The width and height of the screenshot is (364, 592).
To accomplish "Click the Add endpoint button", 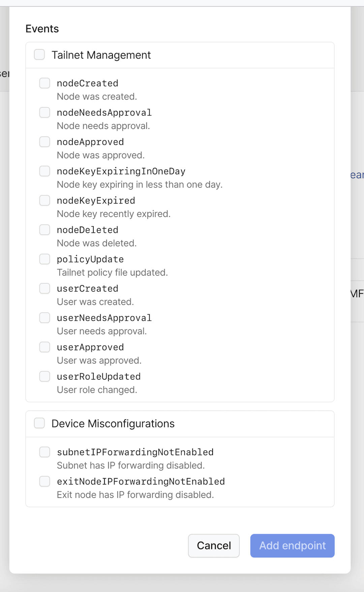I will [292, 546].
